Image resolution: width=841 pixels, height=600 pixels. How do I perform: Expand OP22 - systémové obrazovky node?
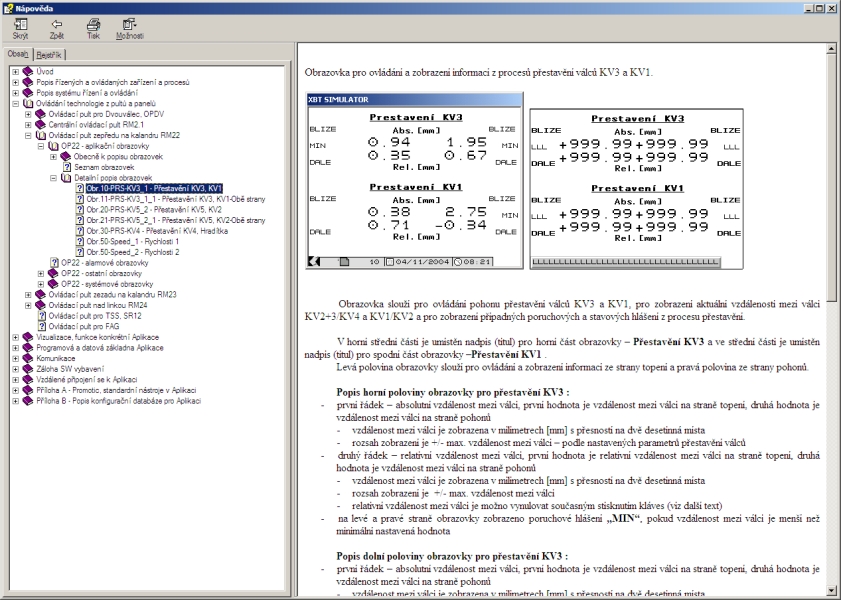[x=41, y=284]
